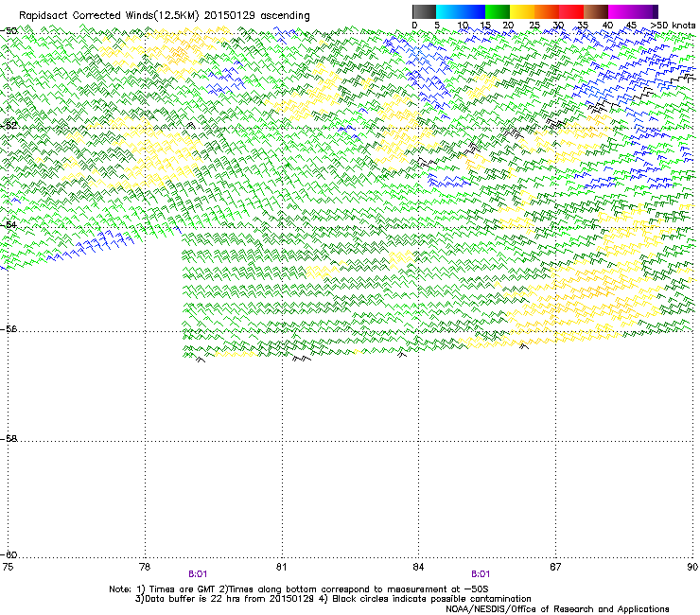Click the legend label '25'

534,26
